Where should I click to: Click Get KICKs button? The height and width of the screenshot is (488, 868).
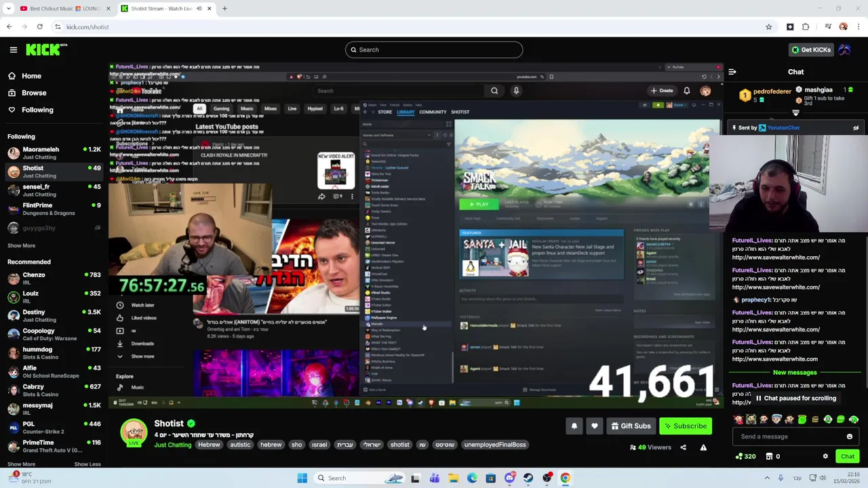coord(810,49)
